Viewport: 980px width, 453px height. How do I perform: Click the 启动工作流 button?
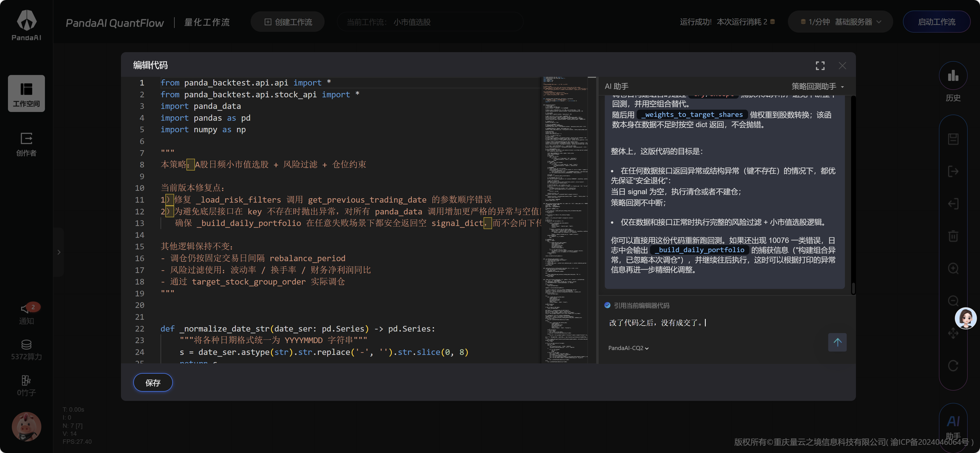(936, 22)
